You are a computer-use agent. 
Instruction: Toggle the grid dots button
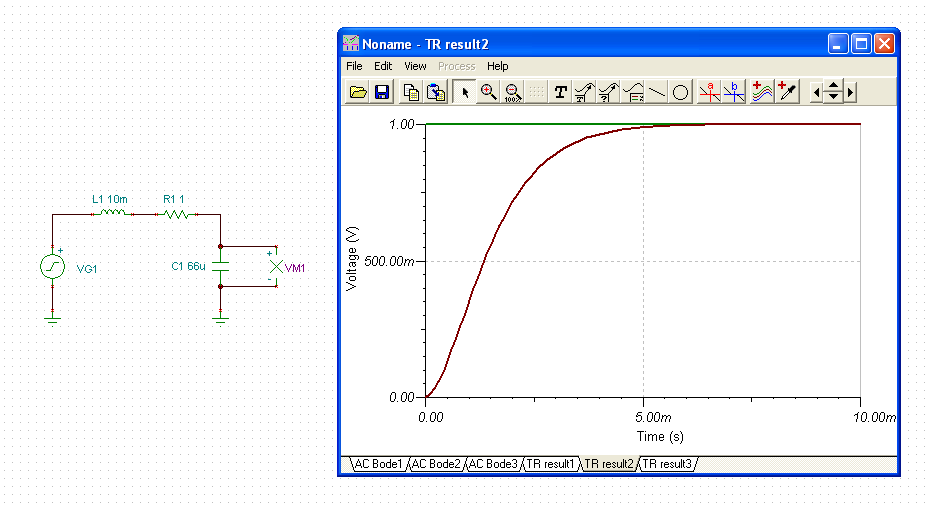[x=536, y=92]
